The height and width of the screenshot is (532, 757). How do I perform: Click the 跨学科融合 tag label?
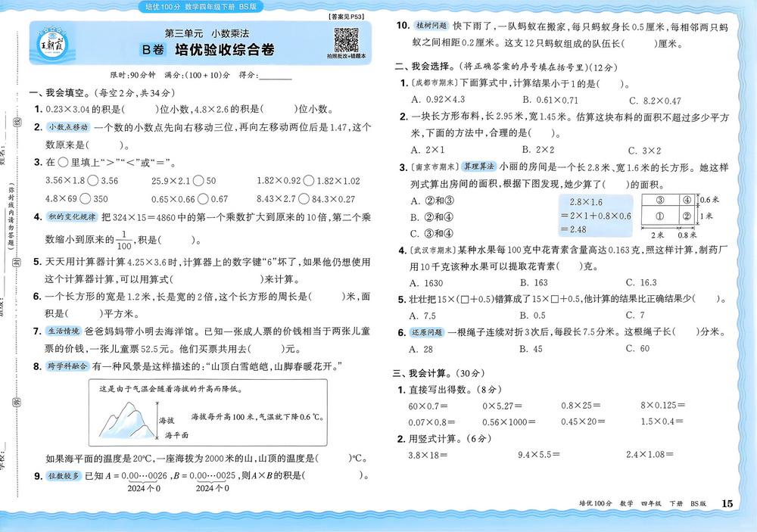pos(67,366)
